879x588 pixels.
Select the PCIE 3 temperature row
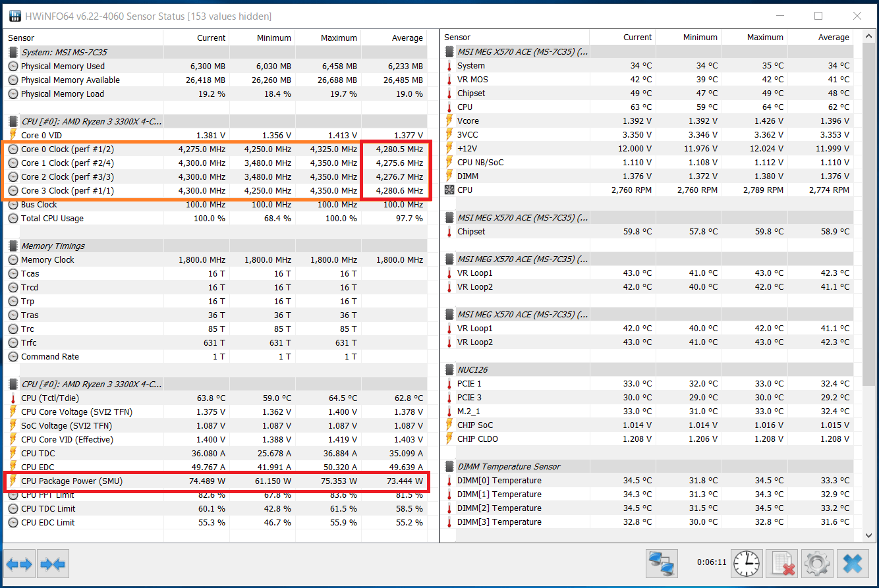pyautogui.click(x=647, y=397)
